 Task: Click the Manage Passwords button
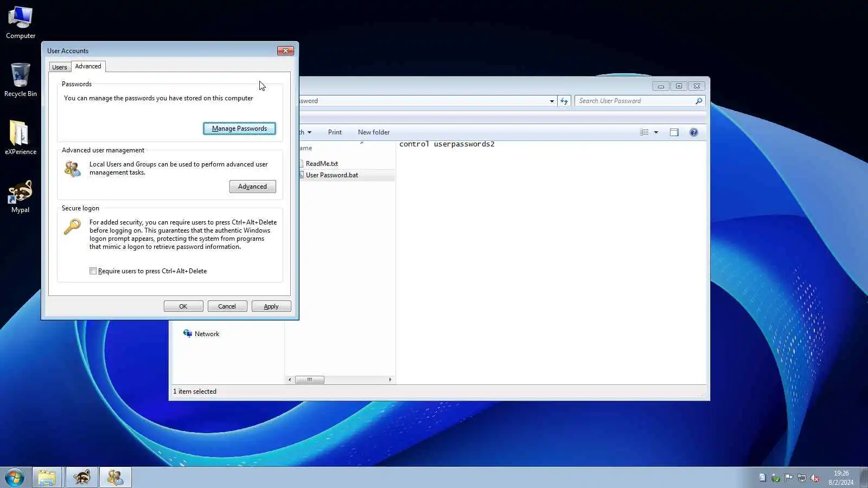pos(239,129)
